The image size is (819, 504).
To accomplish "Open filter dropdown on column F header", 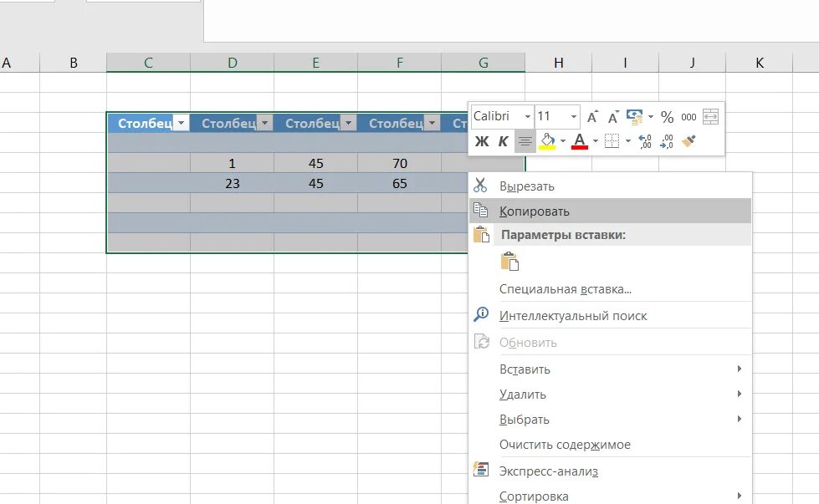I will 432,123.
